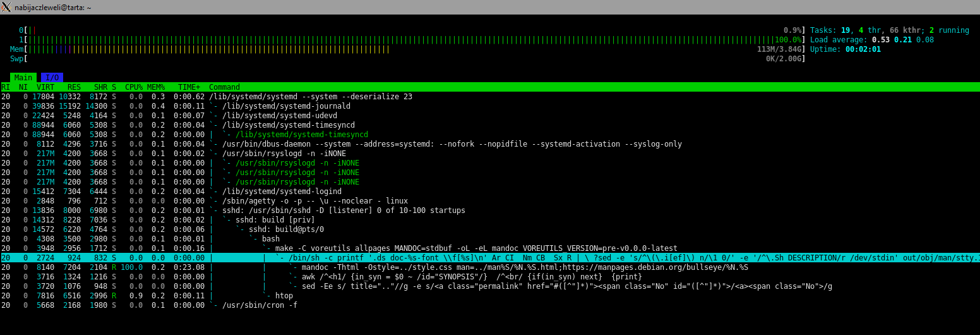Switch to the I/O tab
The image size is (980, 335).
click(52, 78)
